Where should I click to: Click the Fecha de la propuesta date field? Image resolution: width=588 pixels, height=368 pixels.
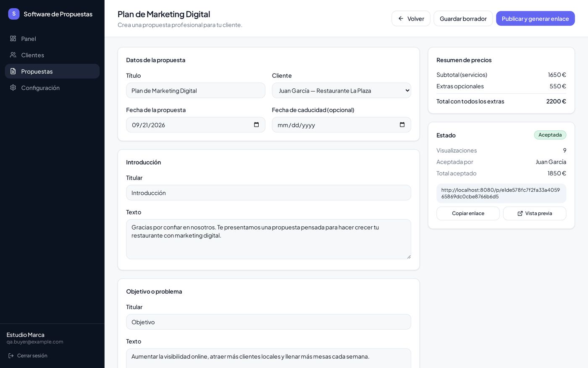point(196,125)
